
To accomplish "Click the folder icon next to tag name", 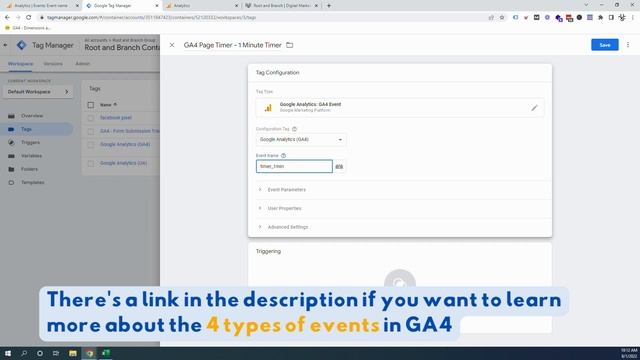I will 289,45.
